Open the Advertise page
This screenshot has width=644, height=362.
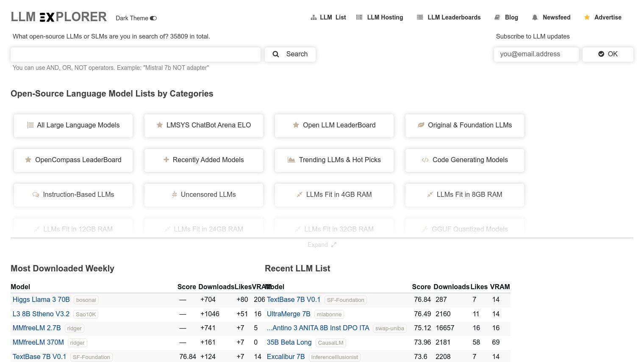602,17
